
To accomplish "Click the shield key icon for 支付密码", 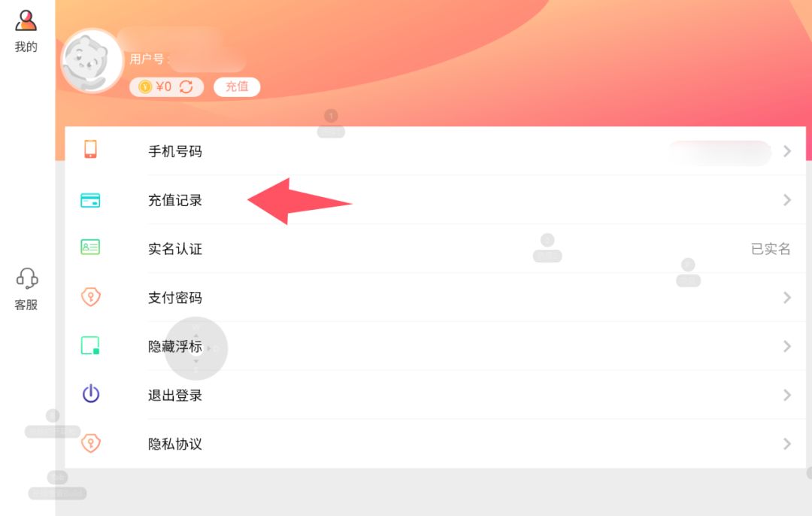I will (x=91, y=297).
